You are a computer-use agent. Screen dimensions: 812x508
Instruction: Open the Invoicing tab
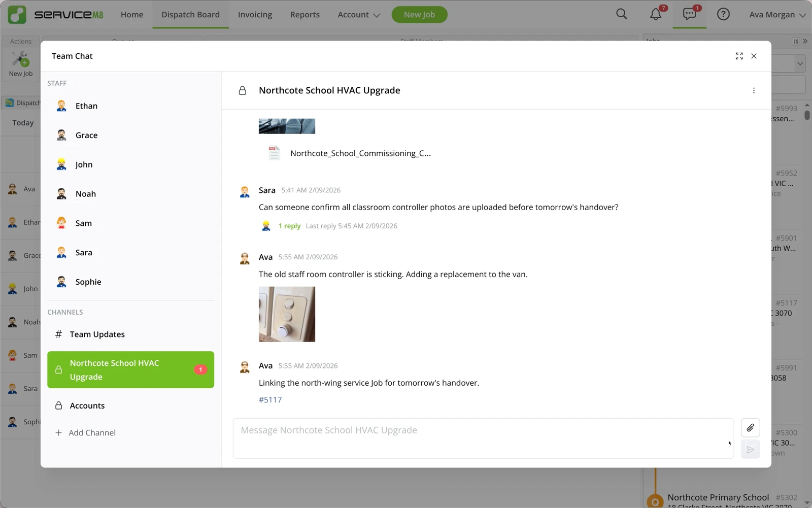pos(255,15)
